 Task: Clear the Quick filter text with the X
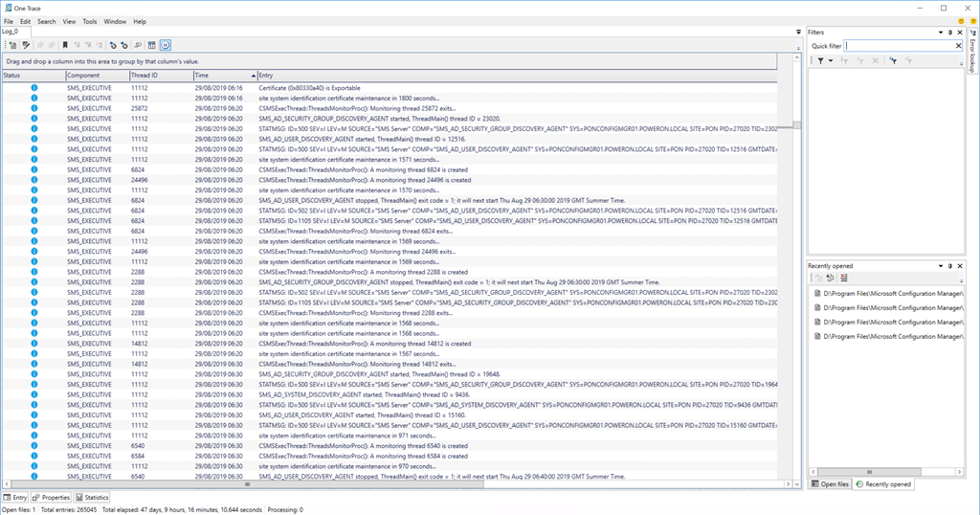pos(958,45)
